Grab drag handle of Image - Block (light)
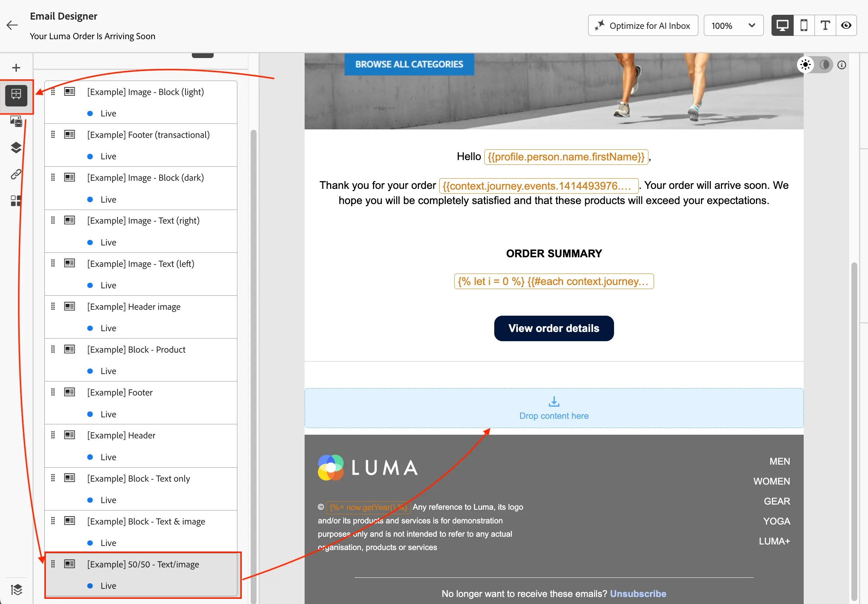Viewport: 868px width, 604px height. tap(53, 91)
